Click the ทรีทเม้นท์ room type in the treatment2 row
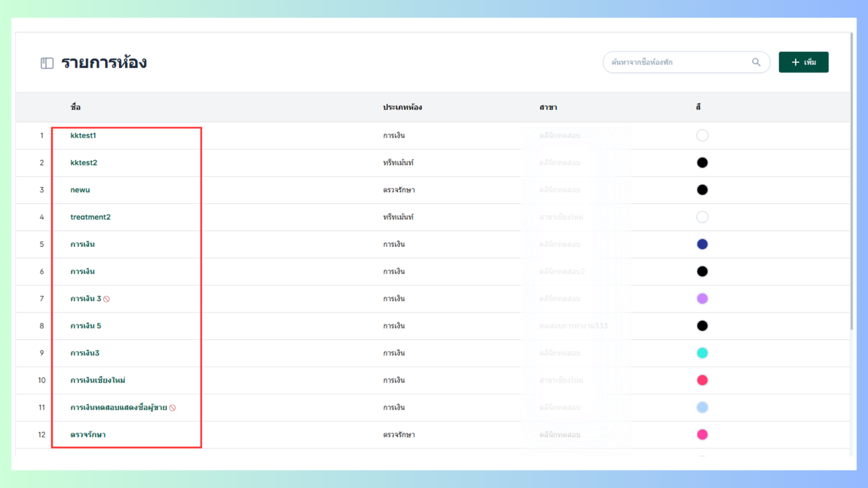868x488 pixels. [398, 217]
